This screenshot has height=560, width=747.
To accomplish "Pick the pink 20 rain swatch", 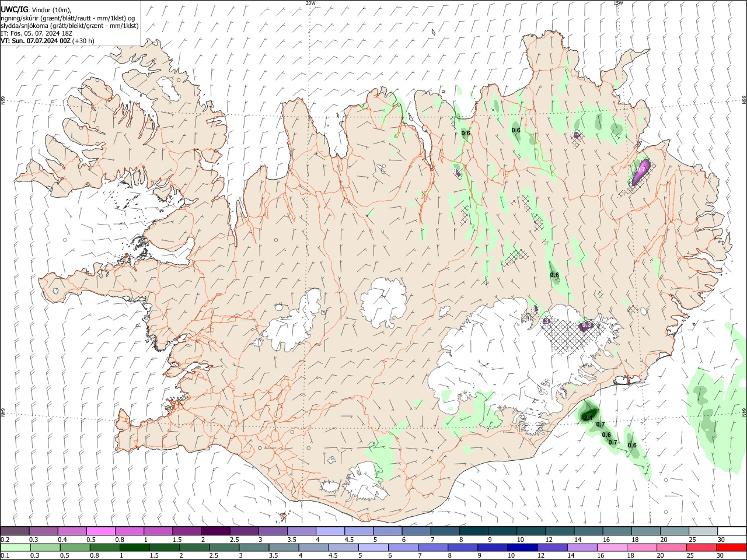I will click(x=672, y=547).
